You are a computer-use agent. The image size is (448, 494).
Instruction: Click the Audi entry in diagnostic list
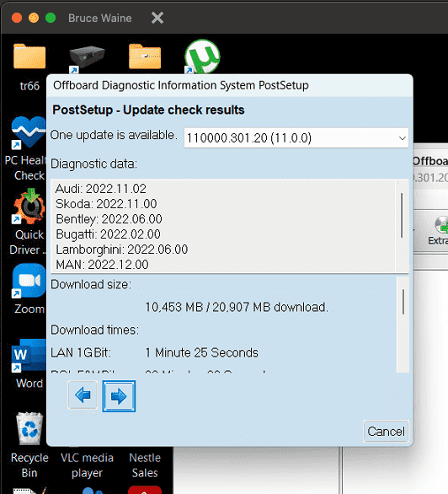click(101, 189)
